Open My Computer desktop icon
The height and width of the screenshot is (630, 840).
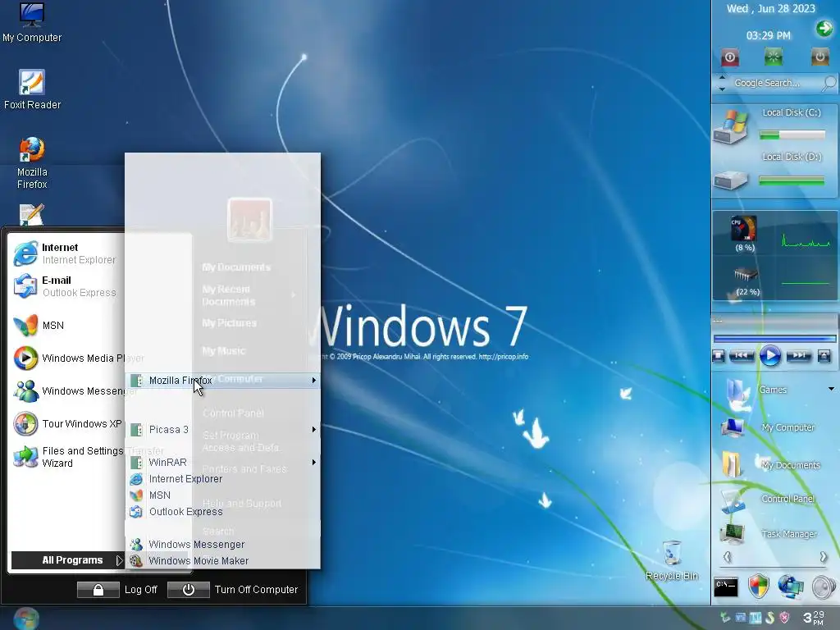click(x=32, y=22)
